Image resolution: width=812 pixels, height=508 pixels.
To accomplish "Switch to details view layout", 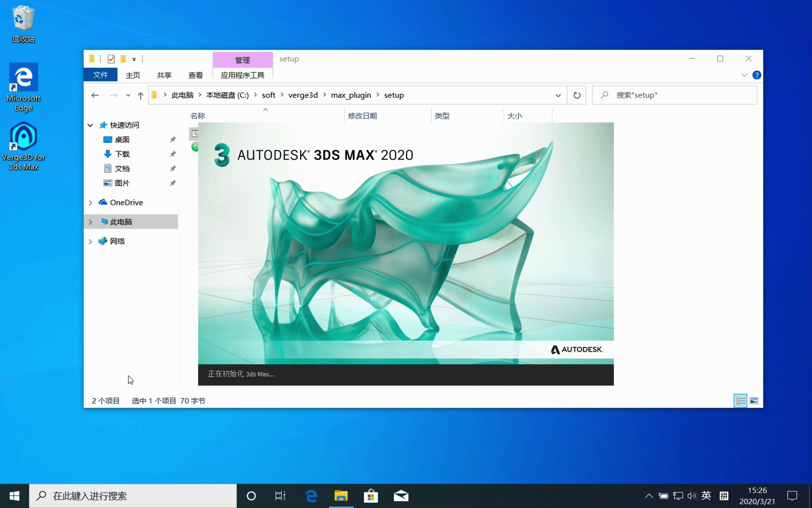I will (x=740, y=401).
